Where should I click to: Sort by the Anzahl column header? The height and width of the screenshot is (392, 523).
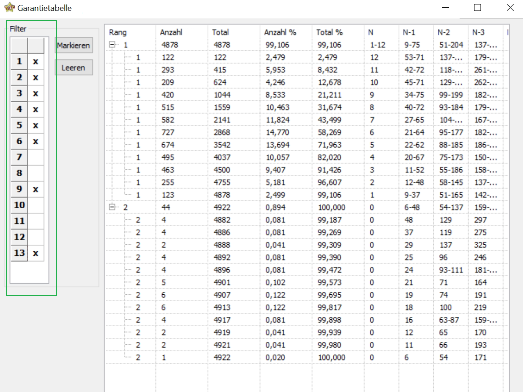pyautogui.click(x=181, y=32)
